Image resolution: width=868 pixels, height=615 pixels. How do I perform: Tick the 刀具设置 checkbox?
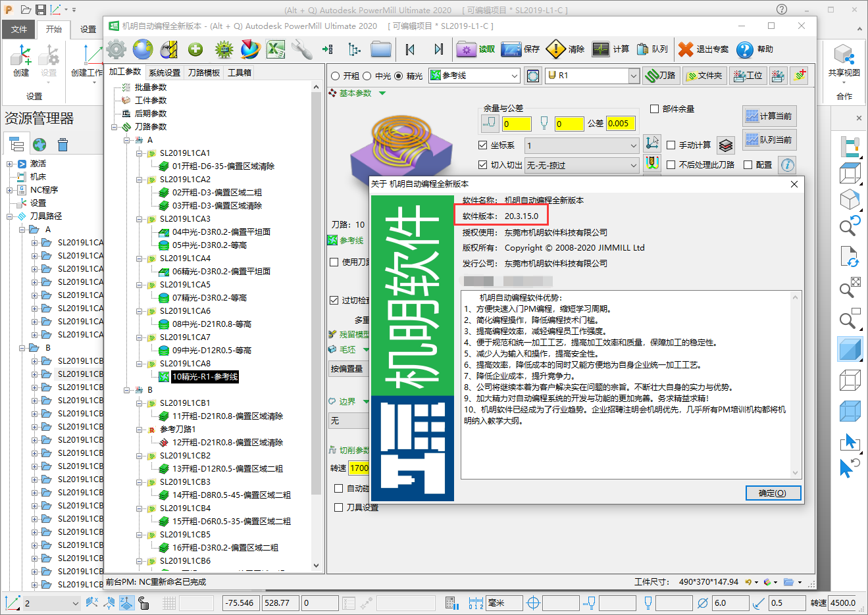tap(339, 508)
